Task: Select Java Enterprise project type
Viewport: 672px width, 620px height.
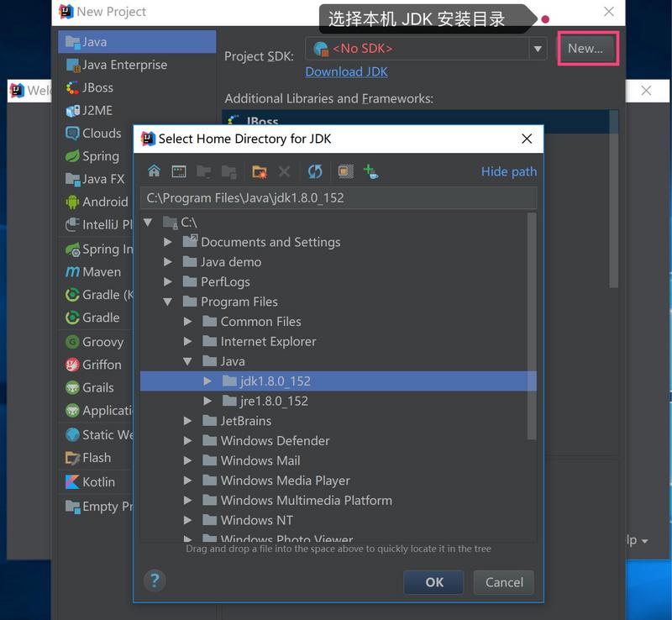Action: coord(117,65)
